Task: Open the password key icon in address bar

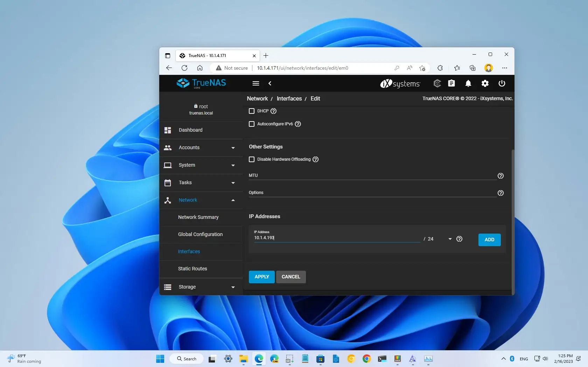Action: [x=397, y=68]
